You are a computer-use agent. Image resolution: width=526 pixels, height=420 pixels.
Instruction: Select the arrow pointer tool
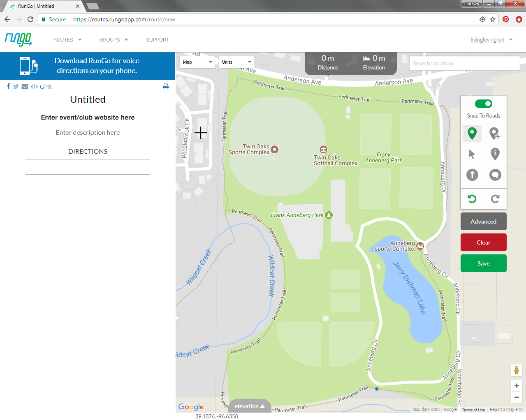pyautogui.click(x=472, y=154)
